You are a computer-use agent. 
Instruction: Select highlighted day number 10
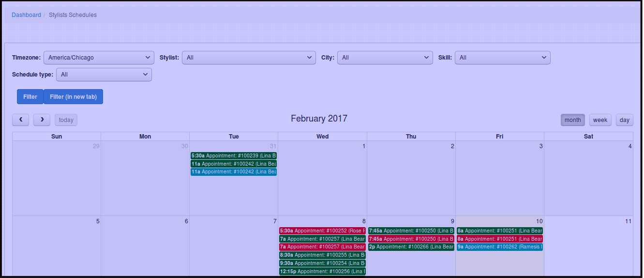539,221
